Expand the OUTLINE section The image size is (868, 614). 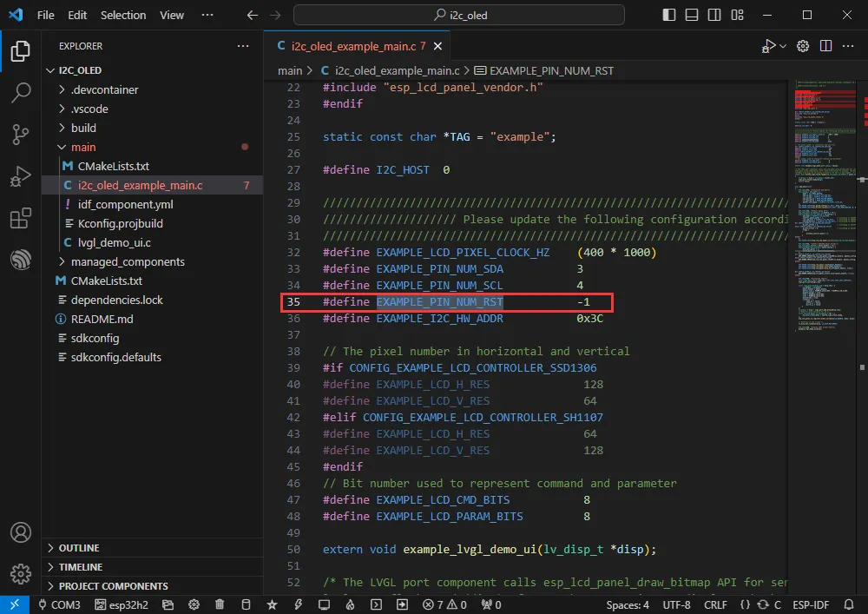(x=78, y=548)
